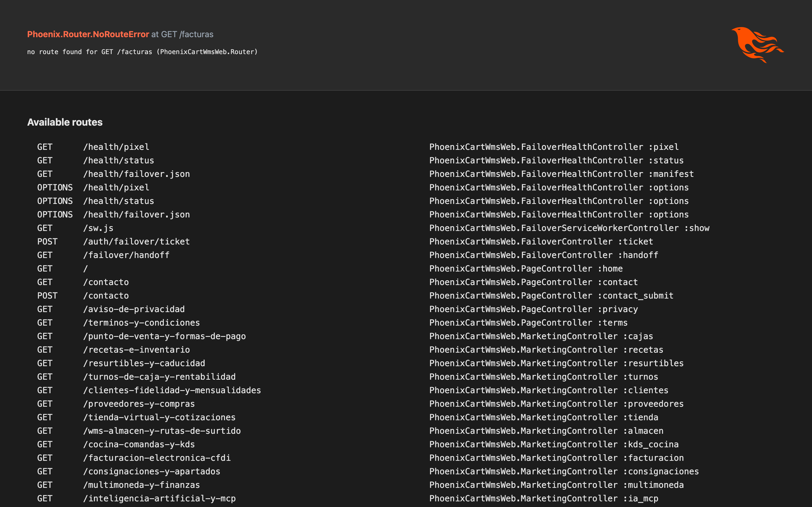Click the no route found error message
Image resolution: width=812 pixels, height=507 pixels.
[x=142, y=52]
